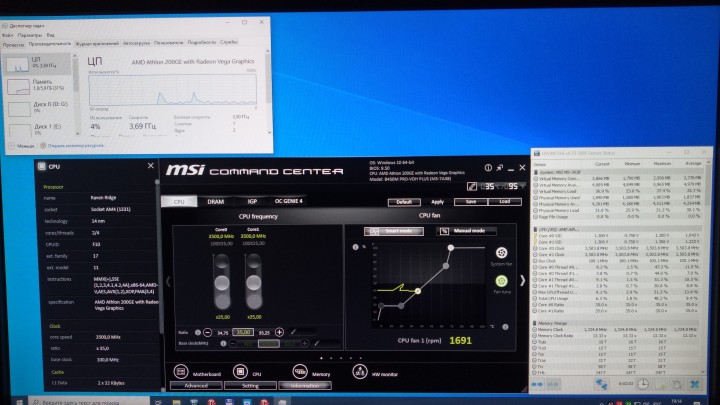The height and width of the screenshot is (405, 720).
Task: Click the Core1 frequency slider knob
Action: [x=253, y=283]
